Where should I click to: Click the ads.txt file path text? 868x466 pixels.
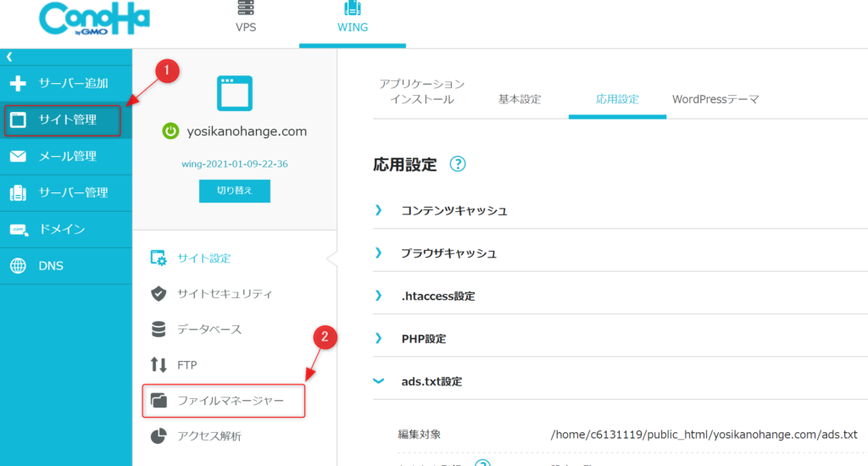[704, 435]
